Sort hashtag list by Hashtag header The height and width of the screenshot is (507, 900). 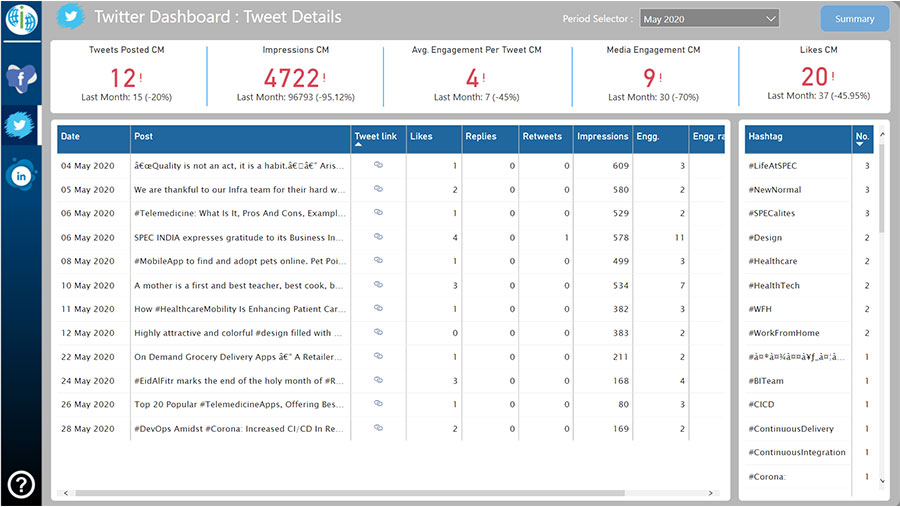pos(798,139)
